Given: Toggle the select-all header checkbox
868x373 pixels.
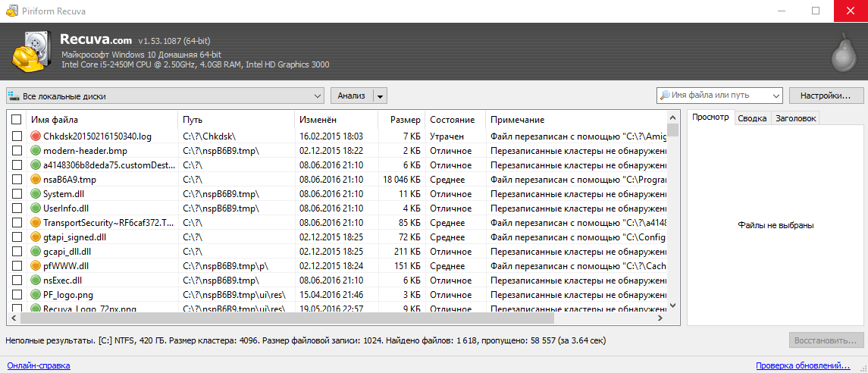Looking at the screenshot, I should [17, 120].
